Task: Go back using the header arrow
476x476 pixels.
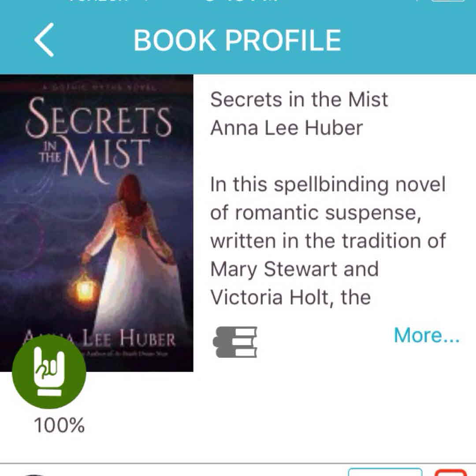Action: point(45,40)
